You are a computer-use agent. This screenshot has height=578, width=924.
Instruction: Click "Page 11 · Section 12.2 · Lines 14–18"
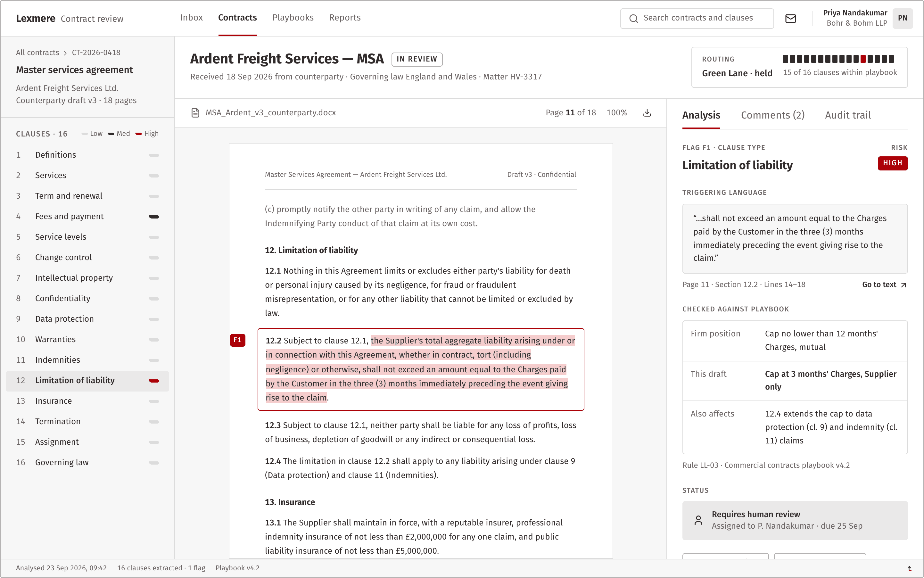[744, 285]
